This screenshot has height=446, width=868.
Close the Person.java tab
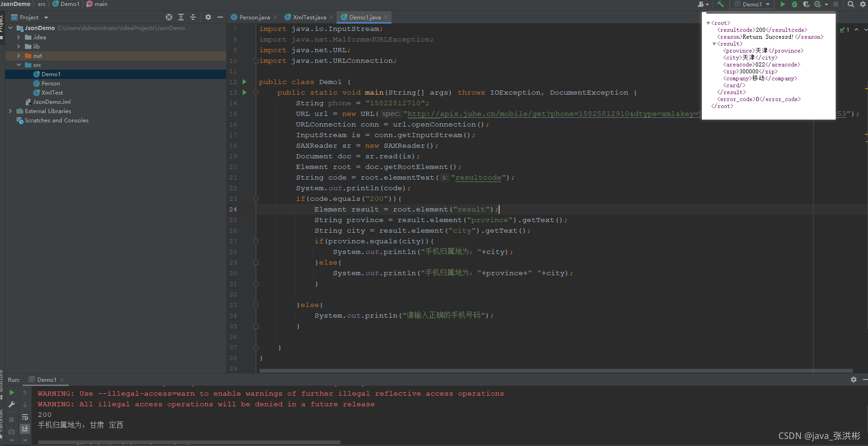click(x=275, y=17)
